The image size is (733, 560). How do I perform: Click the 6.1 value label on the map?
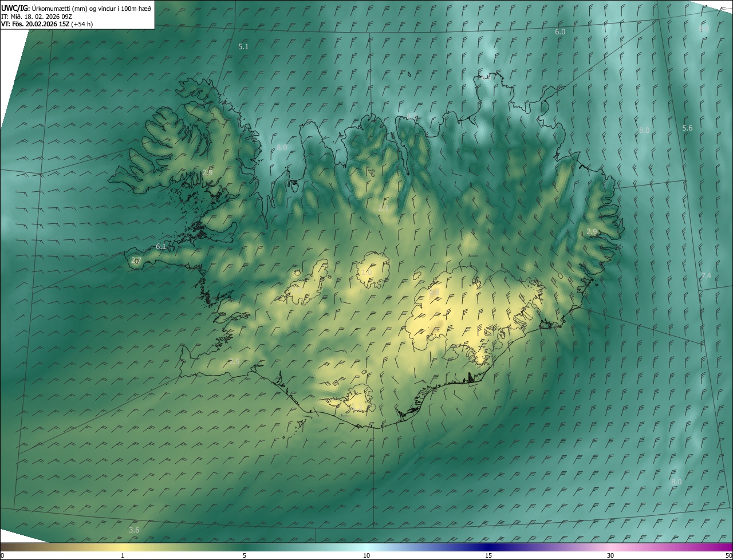pos(161,247)
